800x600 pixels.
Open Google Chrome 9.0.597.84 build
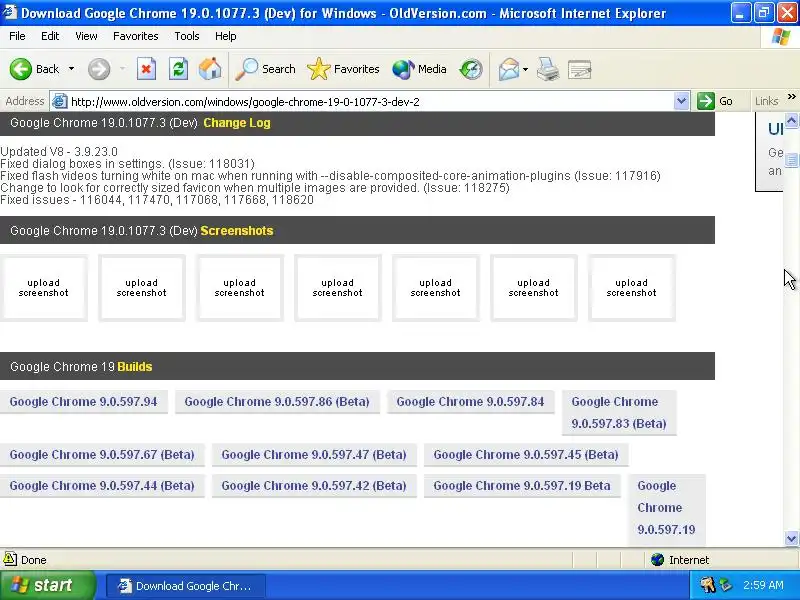click(x=470, y=402)
